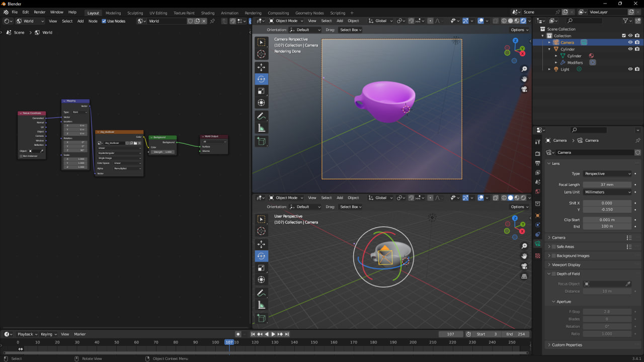644x362 pixels.
Task: Open the Global orientation dropdown in upper viewport
Action: (x=380, y=21)
